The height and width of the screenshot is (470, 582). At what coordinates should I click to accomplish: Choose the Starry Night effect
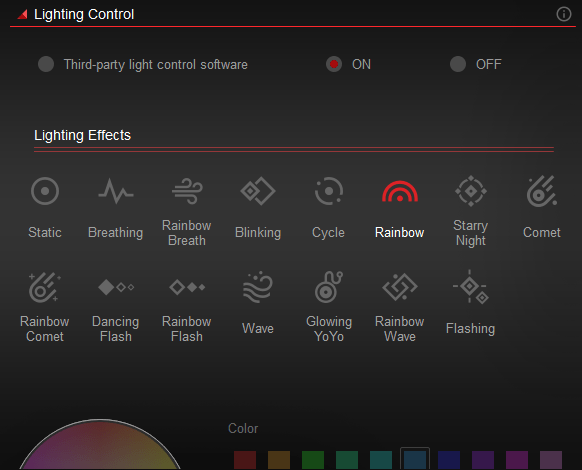click(471, 191)
